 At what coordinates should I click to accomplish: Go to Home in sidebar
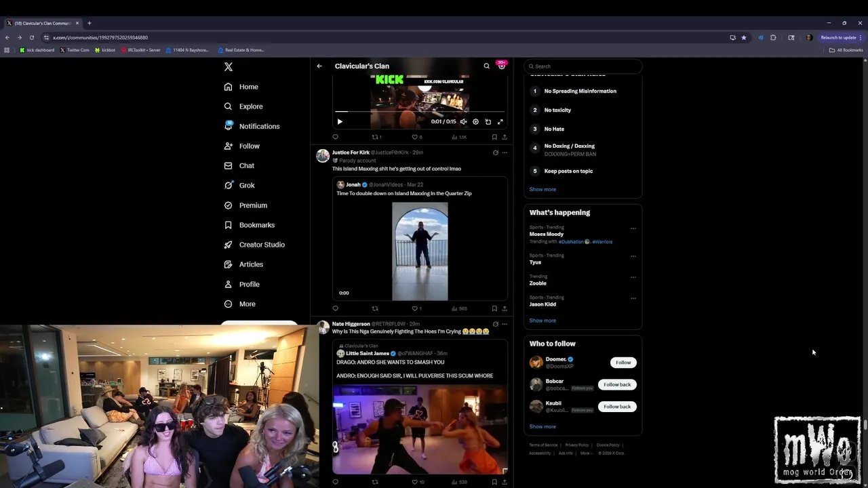coord(241,87)
